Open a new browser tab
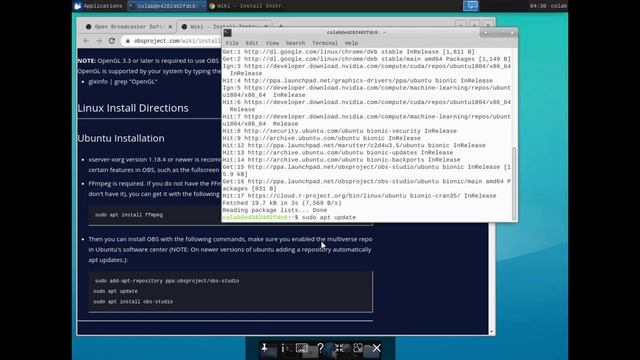 [281, 26]
